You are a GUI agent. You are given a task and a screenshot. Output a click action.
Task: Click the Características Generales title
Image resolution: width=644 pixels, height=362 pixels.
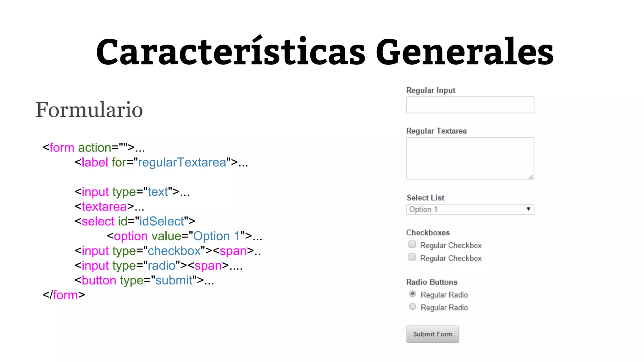(325, 52)
